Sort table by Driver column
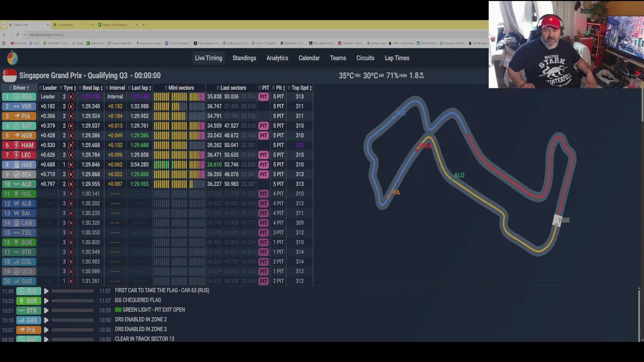Viewport: 644px width, 362px height. click(19, 88)
